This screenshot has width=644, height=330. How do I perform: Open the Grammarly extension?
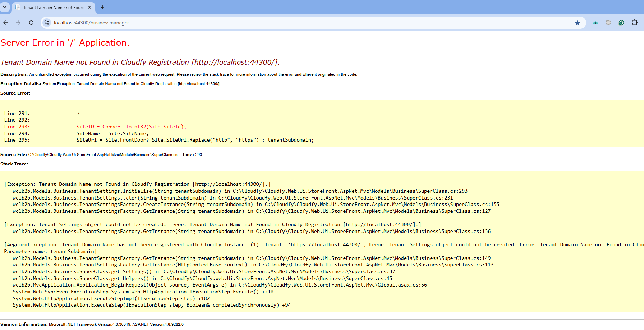[x=621, y=23]
